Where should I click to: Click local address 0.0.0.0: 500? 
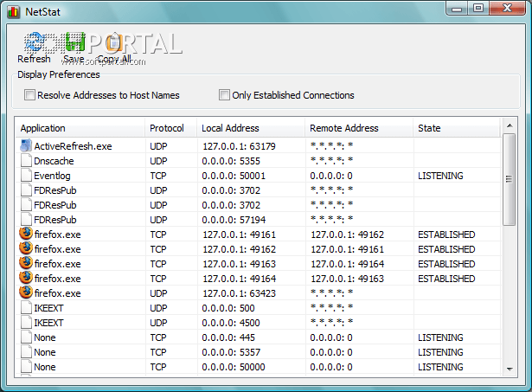click(228, 308)
